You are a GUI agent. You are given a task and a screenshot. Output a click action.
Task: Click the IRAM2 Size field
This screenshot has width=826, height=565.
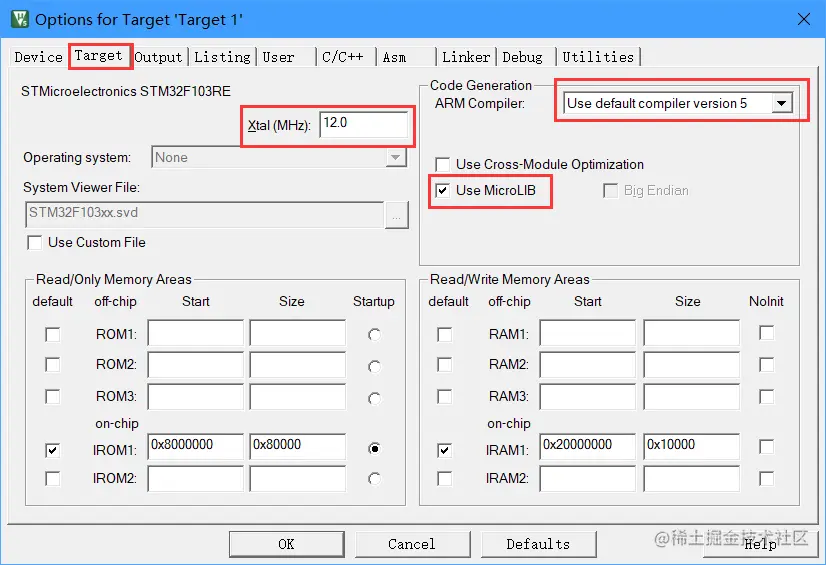691,479
